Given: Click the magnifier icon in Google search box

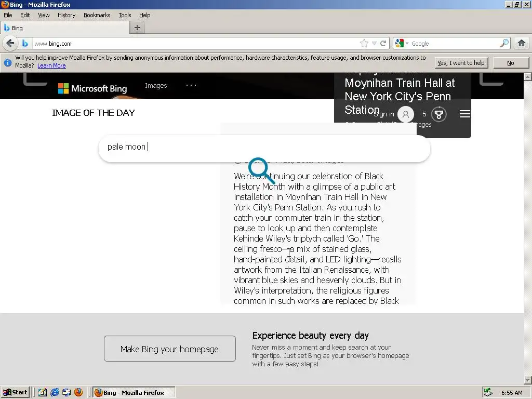Looking at the screenshot, I should pyautogui.click(x=504, y=44).
